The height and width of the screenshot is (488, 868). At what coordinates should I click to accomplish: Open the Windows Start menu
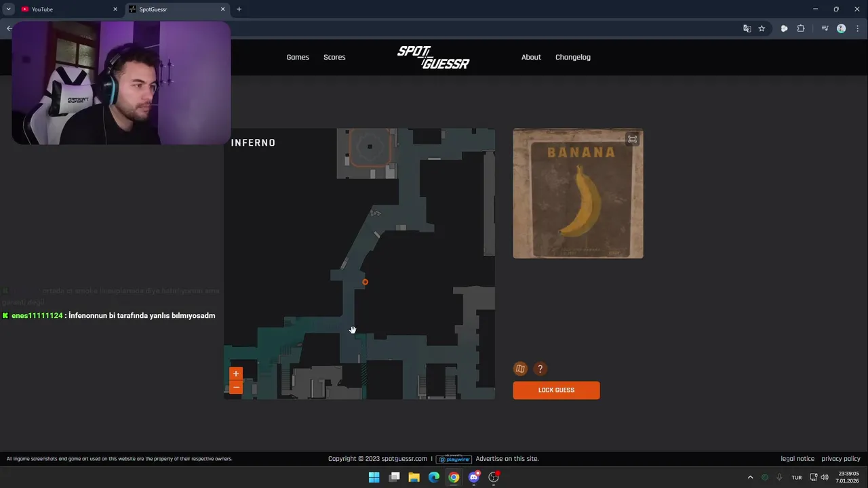click(x=374, y=477)
